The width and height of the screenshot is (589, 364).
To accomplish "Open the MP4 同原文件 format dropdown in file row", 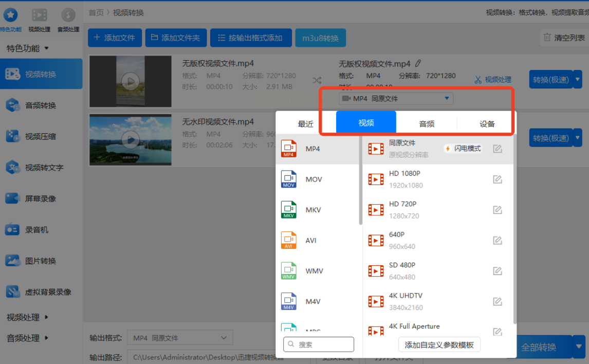I will pyautogui.click(x=396, y=98).
